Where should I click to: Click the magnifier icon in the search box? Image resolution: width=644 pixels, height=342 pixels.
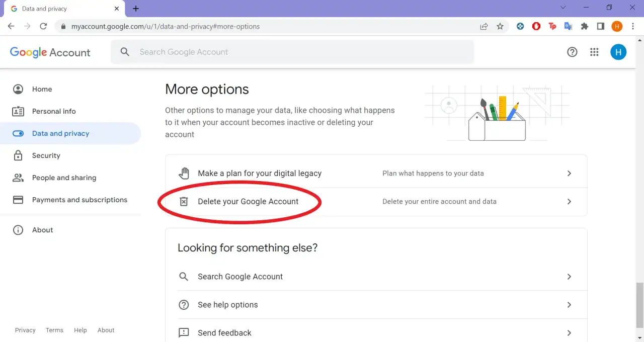125,52
